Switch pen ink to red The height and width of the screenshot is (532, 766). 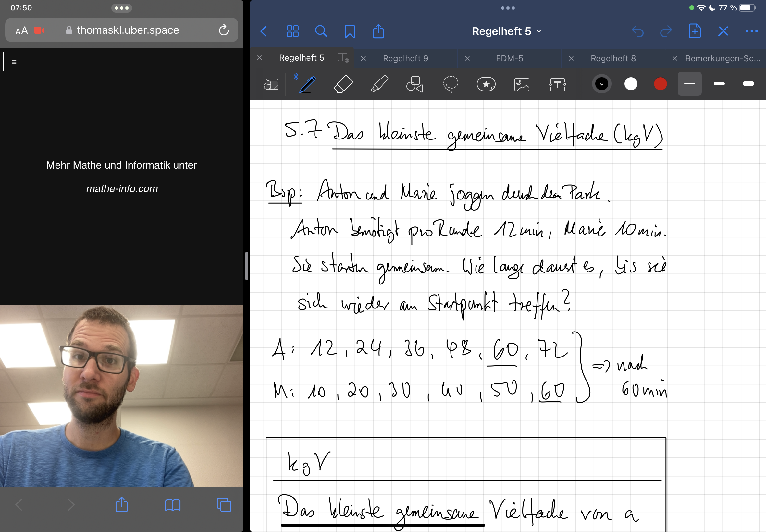660,84
